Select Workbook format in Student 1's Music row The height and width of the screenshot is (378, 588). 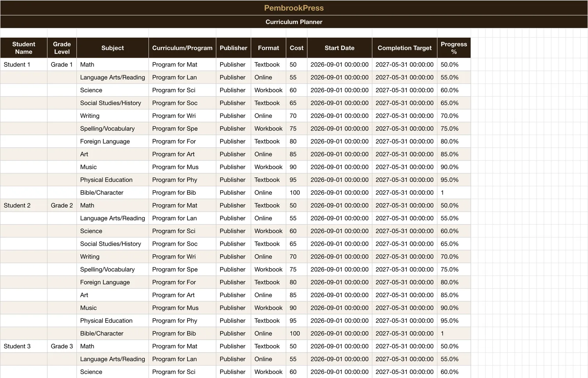(x=268, y=167)
